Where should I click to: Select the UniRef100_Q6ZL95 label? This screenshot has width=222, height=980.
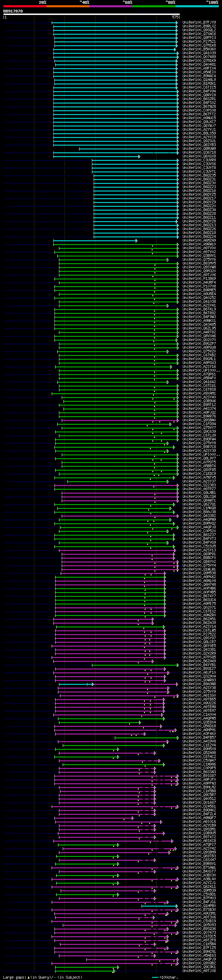point(199,328)
